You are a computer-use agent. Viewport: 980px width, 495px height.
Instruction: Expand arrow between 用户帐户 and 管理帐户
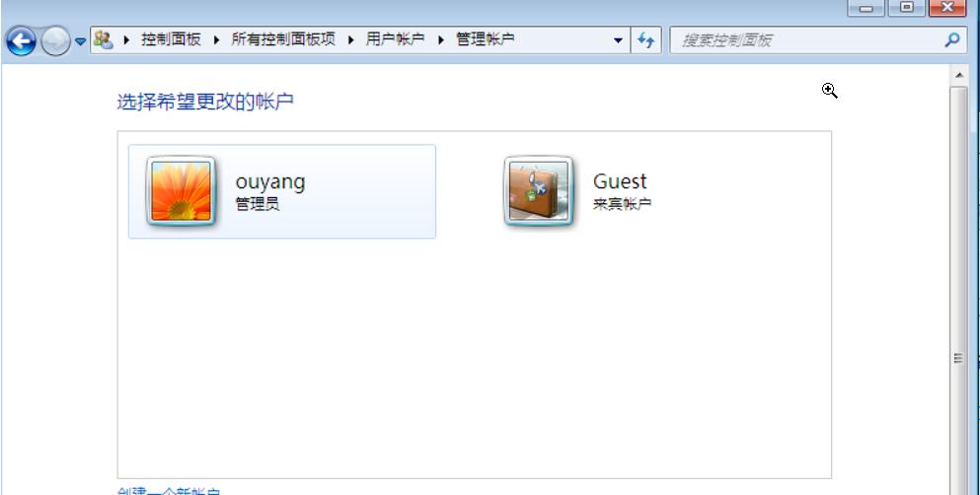tap(440, 40)
